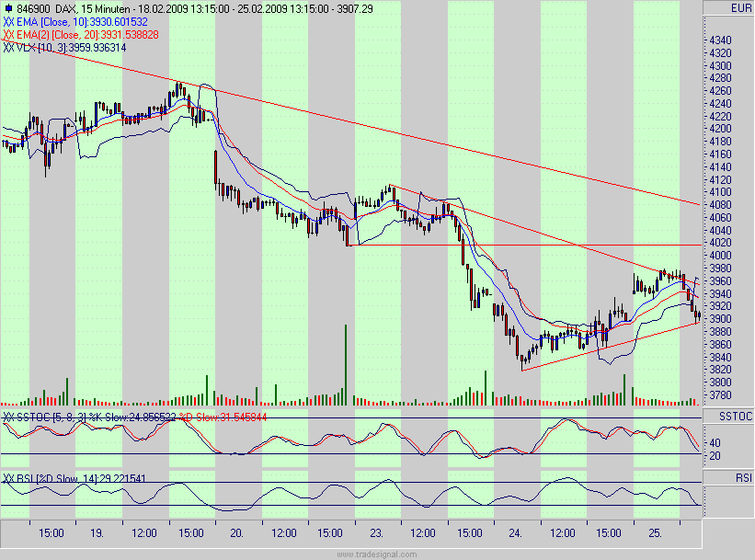Click the blue instrument icon beside 846900 DAX
The width and height of the screenshot is (755, 560).
[x=8, y=6]
